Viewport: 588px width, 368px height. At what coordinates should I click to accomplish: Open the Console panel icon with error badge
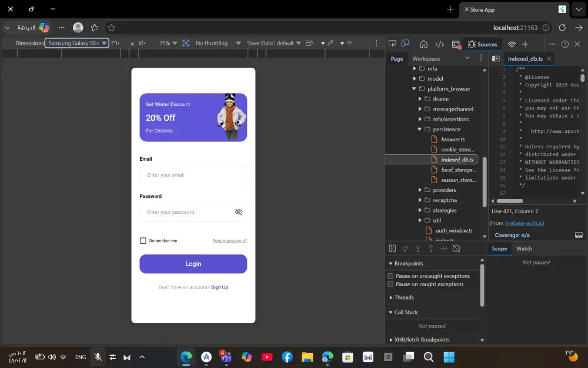coord(456,44)
